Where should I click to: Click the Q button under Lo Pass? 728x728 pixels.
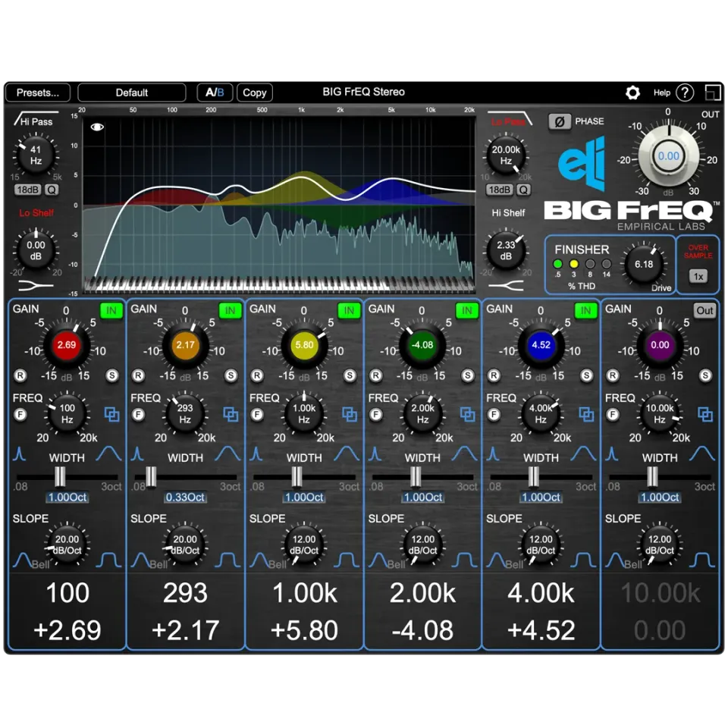click(x=523, y=190)
